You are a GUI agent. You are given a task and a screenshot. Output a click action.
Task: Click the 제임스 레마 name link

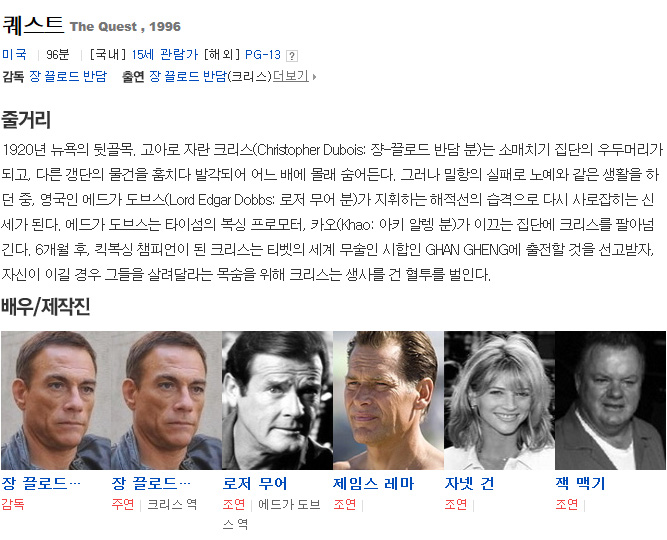click(373, 483)
